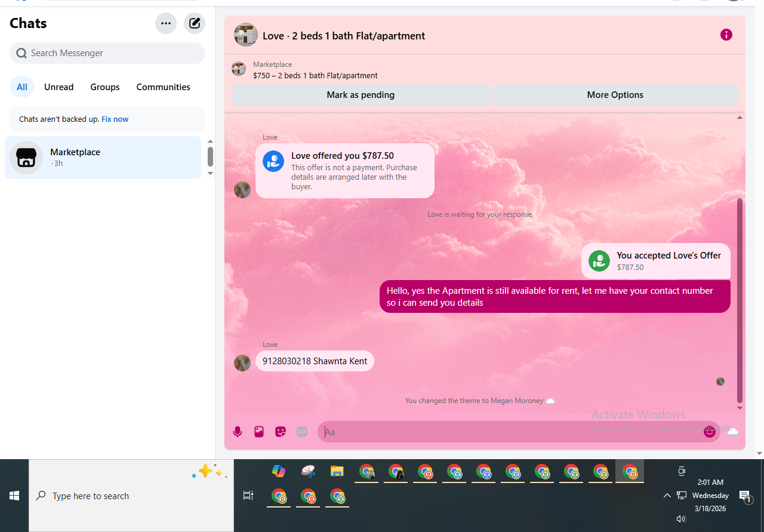Select the All chats tab
764x532 pixels.
click(22, 87)
